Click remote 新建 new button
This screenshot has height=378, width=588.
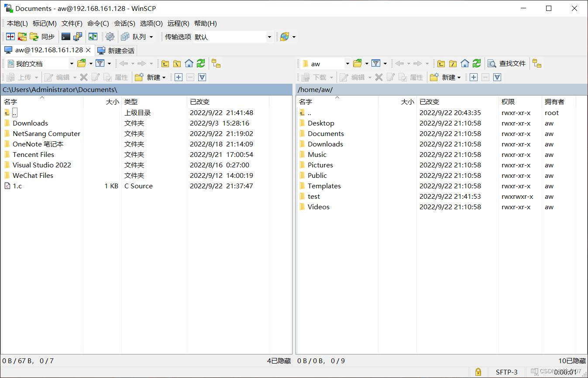(x=445, y=77)
